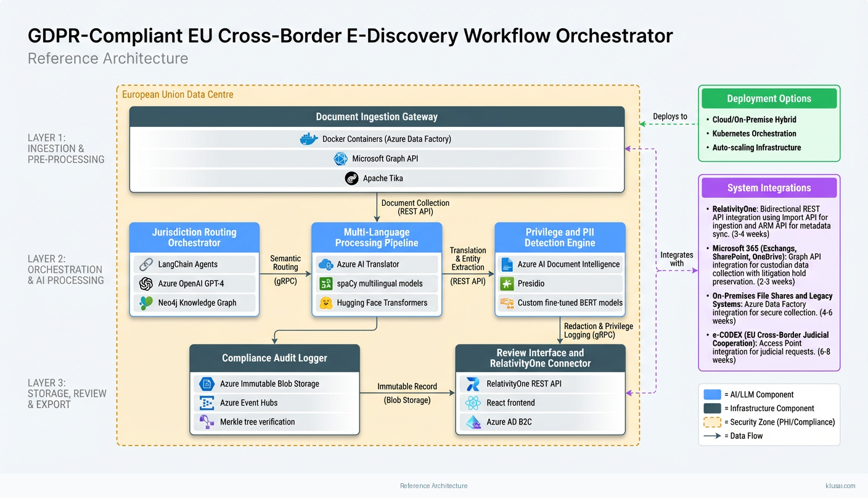This screenshot has width=868, height=498.
Task: Select the LangChain Agents link icon
Action: tap(146, 264)
